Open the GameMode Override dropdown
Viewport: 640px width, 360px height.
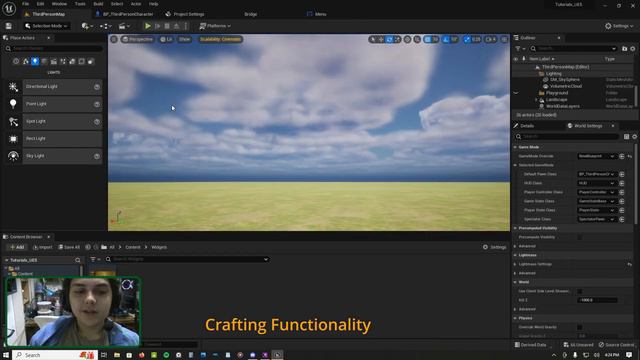(x=596, y=156)
